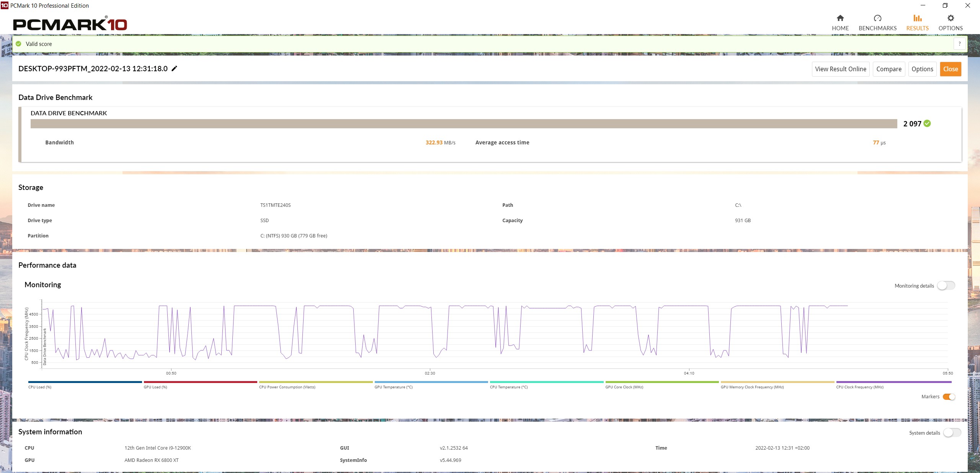Image resolution: width=980 pixels, height=473 pixels.
Task: Go to the Benchmarks gauge icon
Action: 877,18
